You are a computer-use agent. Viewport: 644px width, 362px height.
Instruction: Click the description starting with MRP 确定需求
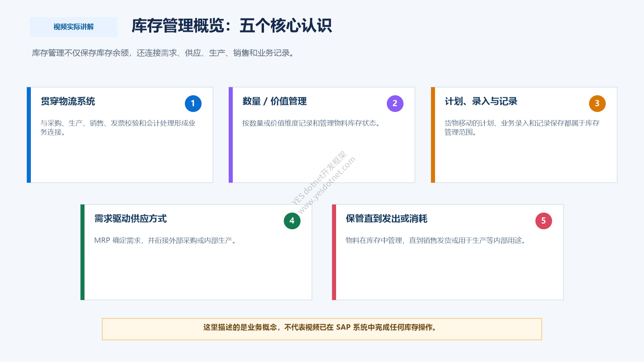tap(166, 241)
